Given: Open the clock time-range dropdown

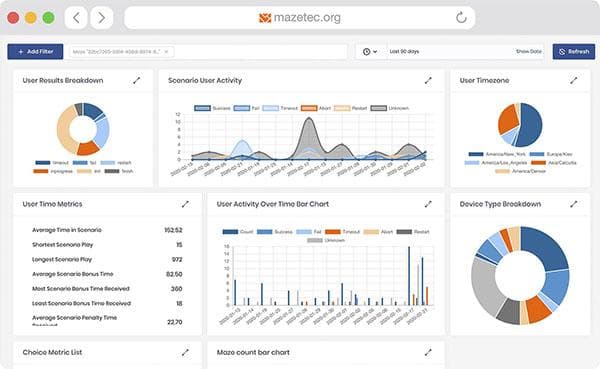Looking at the screenshot, I should tap(370, 51).
